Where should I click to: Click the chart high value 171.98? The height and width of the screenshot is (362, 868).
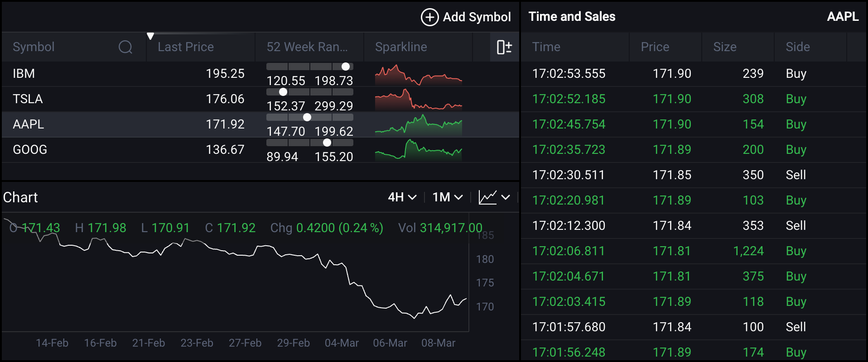pyautogui.click(x=107, y=228)
